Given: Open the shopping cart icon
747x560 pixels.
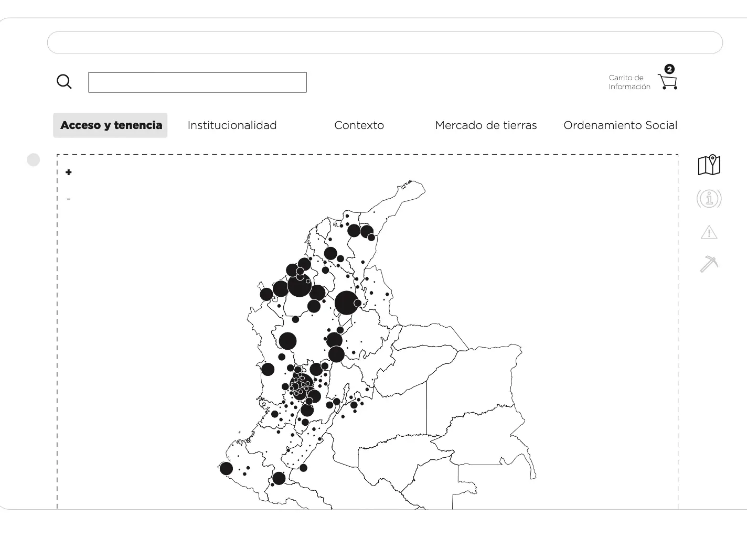Looking at the screenshot, I should click(668, 82).
